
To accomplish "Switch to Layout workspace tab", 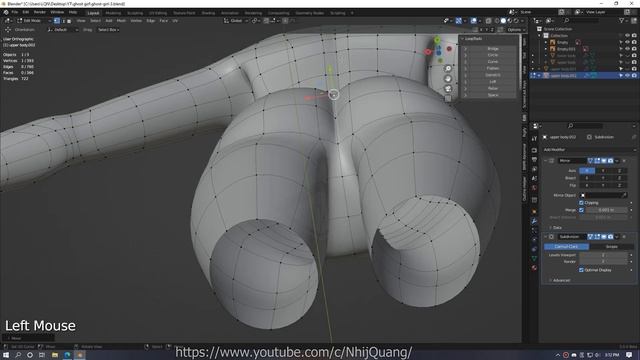I will point(93,13).
